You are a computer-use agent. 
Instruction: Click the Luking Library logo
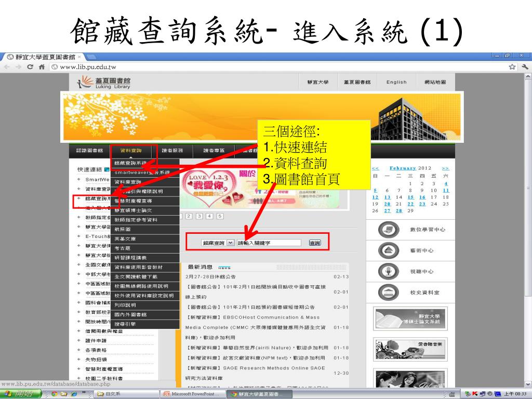coord(104,82)
